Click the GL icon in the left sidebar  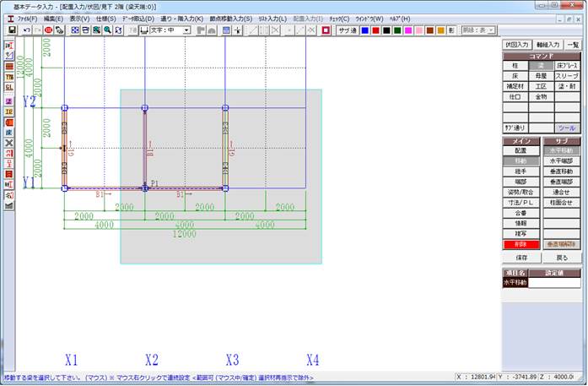[x=9, y=87]
